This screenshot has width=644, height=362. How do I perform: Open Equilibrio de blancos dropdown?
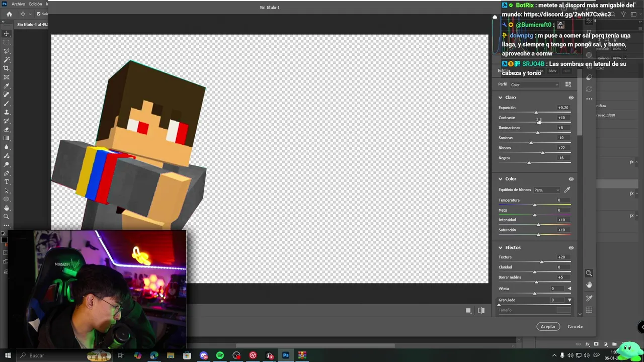(x=547, y=190)
